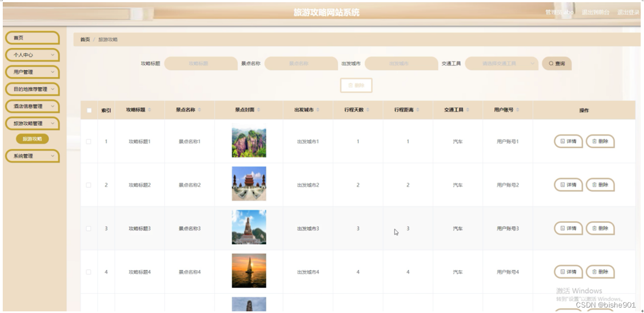Expand the 用户管理 sidebar menu
This screenshot has height=313, width=644.
click(32, 72)
